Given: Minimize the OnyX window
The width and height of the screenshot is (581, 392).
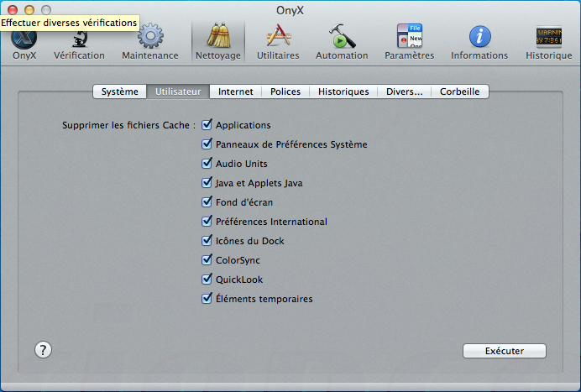Looking at the screenshot, I should tap(29, 10).
